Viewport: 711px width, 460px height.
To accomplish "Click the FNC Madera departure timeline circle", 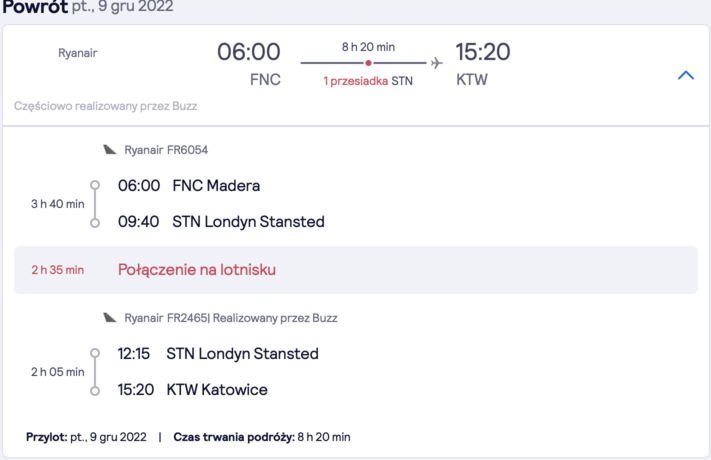I will (95, 185).
